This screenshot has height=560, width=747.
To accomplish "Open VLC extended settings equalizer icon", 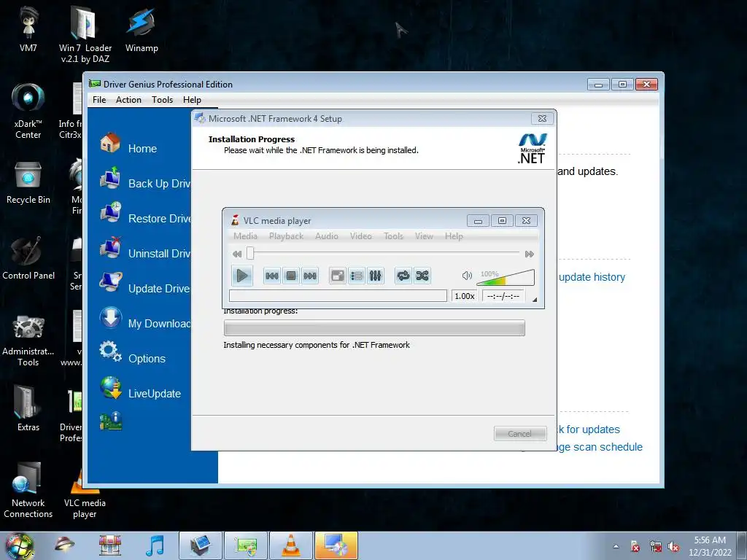I will click(x=376, y=276).
